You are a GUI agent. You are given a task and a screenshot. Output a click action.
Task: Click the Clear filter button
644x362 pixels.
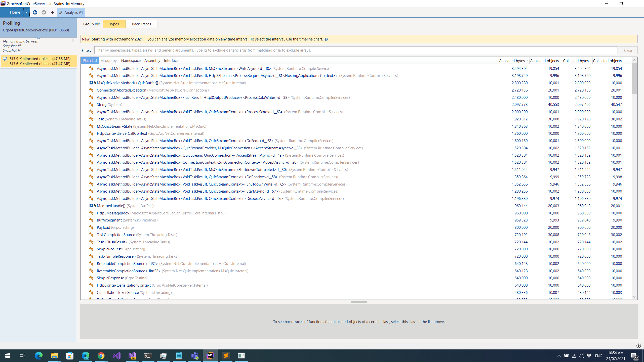[x=628, y=50]
